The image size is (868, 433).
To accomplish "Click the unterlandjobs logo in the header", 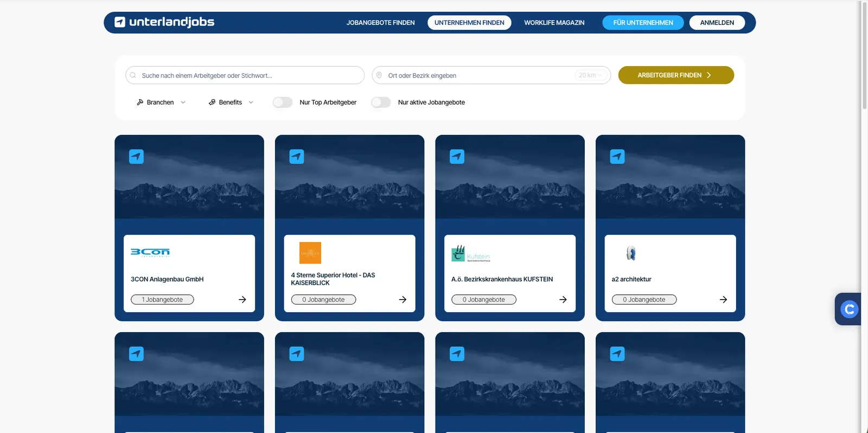I will 164,22.
